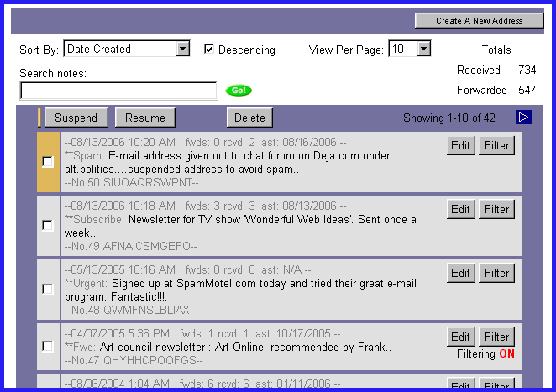Image resolution: width=556 pixels, height=392 pixels.
Task: Open Filter for No.48 Urgent entry
Action: tap(496, 273)
